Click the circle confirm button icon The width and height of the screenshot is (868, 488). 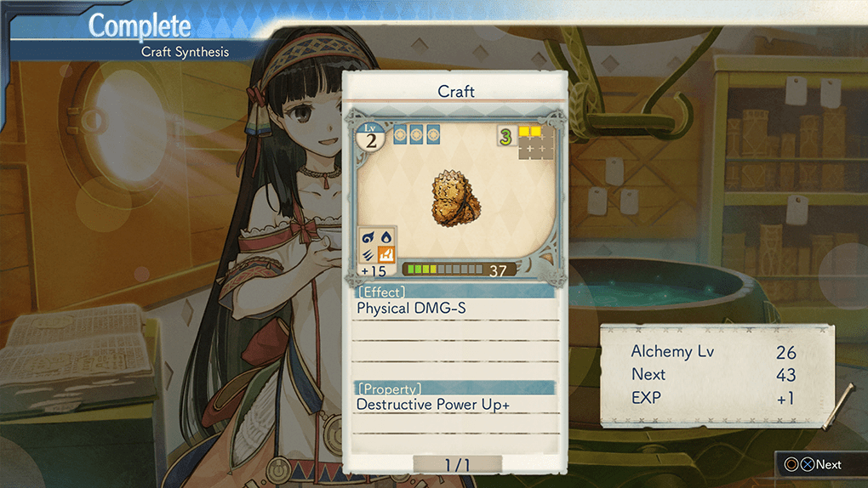(791, 465)
